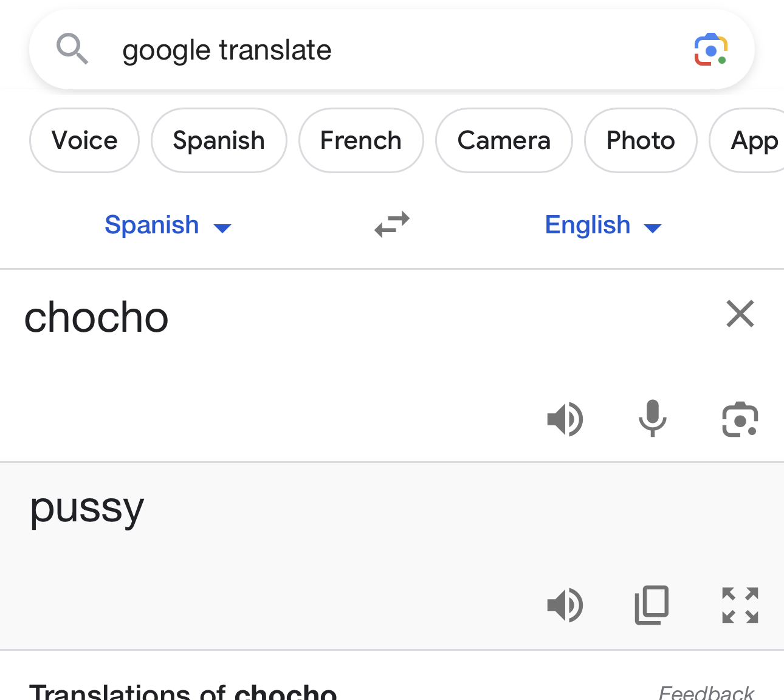Tap the French suggestion chip
784x700 pixels.
pos(361,140)
